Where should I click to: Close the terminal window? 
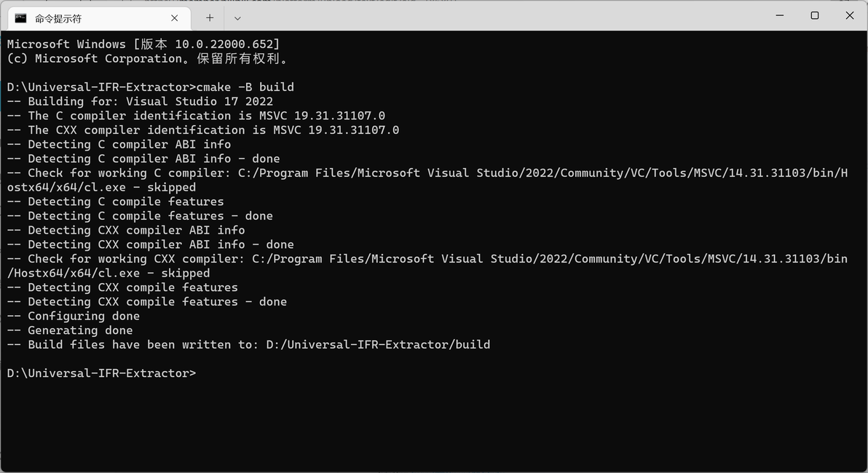pos(849,15)
